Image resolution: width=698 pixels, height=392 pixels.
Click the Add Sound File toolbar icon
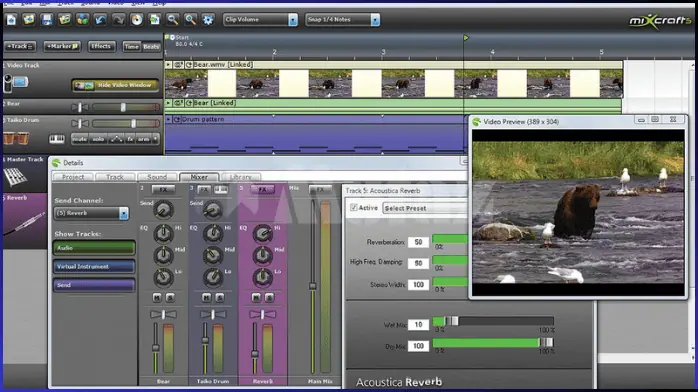pos(65,20)
